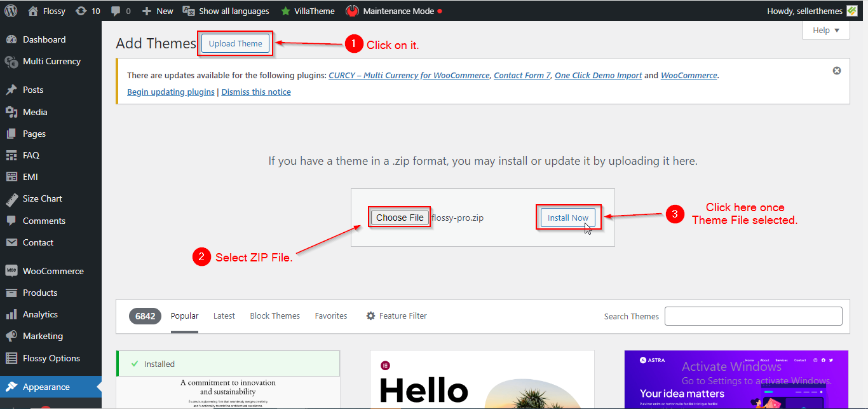Open the Marketing section
The image size is (868, 409).
coord(51,336)
